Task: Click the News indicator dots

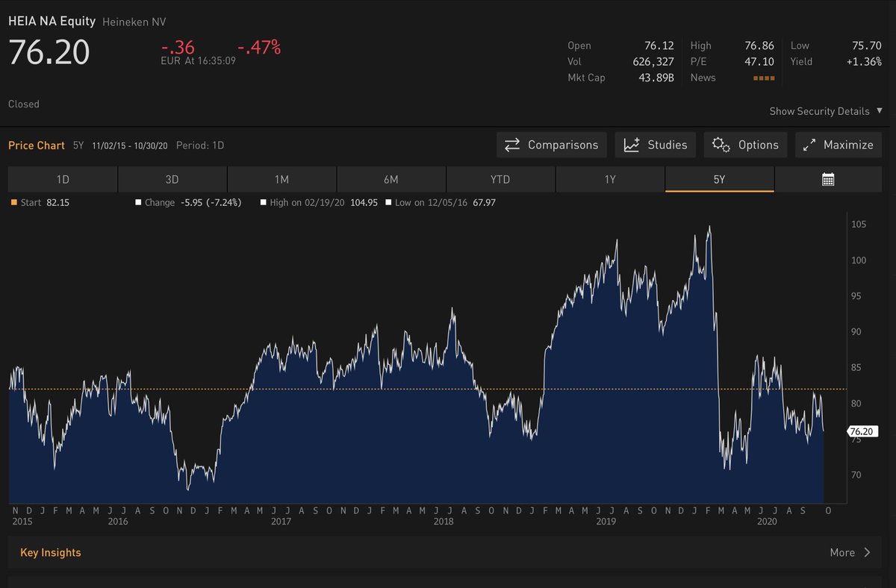Action: tap(764, 78)
